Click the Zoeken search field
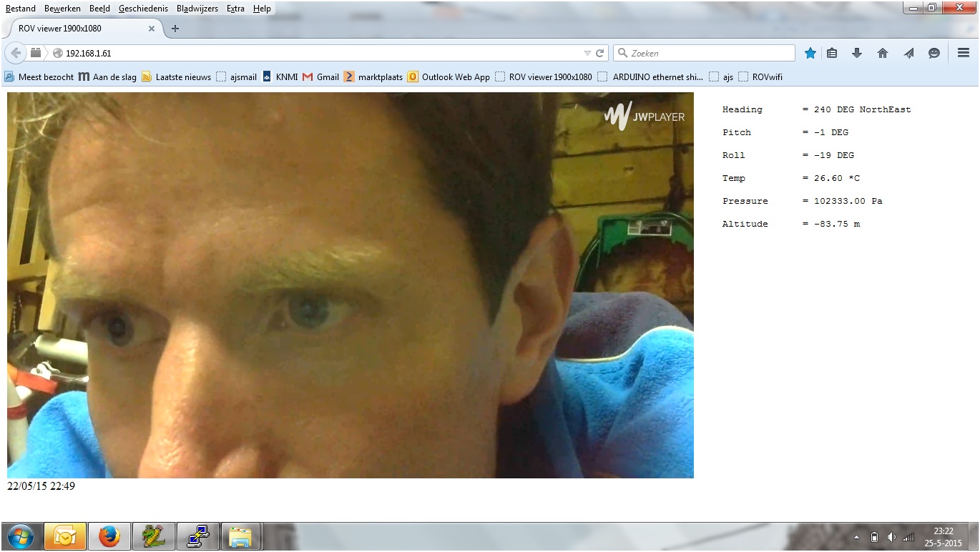Image resolution: width=980 pixels, height=552 pixels. pos(704,53)
